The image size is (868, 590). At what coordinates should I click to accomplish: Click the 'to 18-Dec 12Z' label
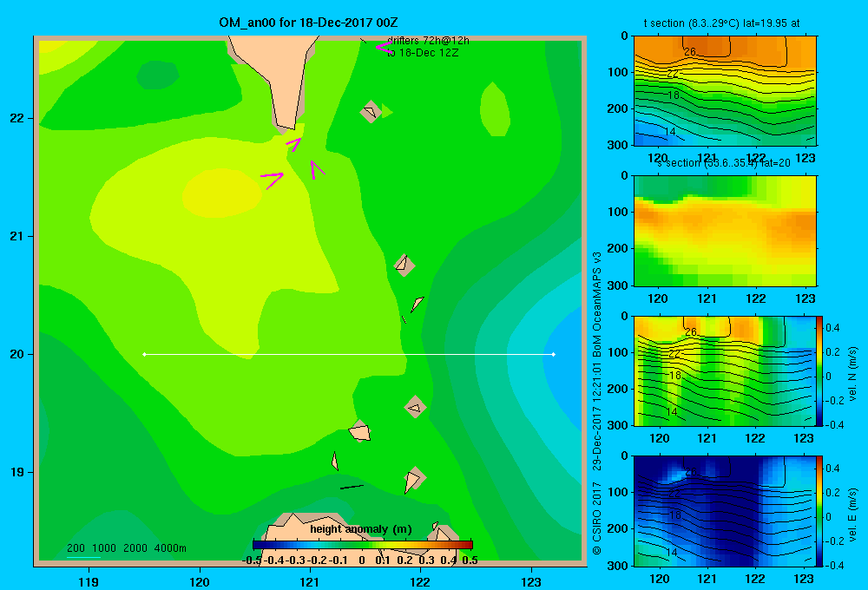click(x=423, y=53)
